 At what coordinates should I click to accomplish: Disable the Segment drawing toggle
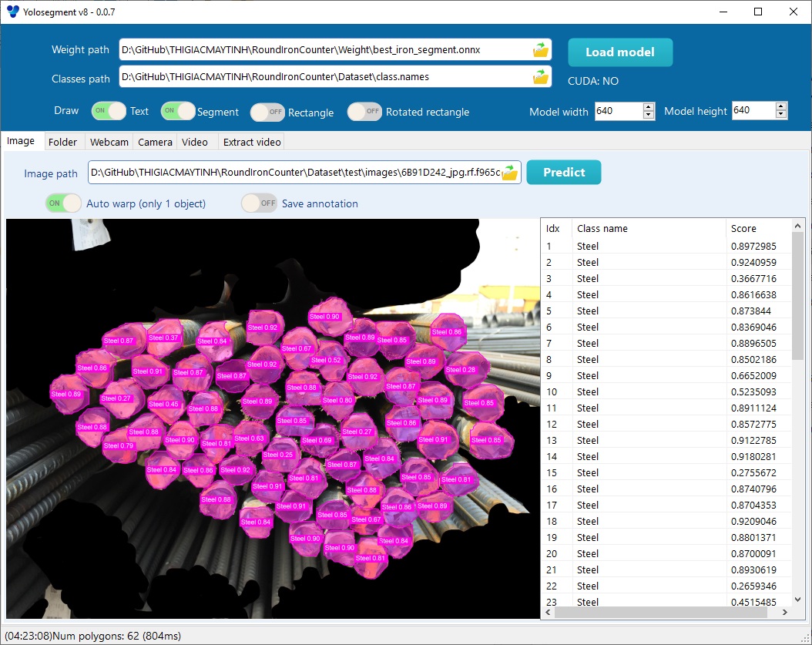pos(178,111)
